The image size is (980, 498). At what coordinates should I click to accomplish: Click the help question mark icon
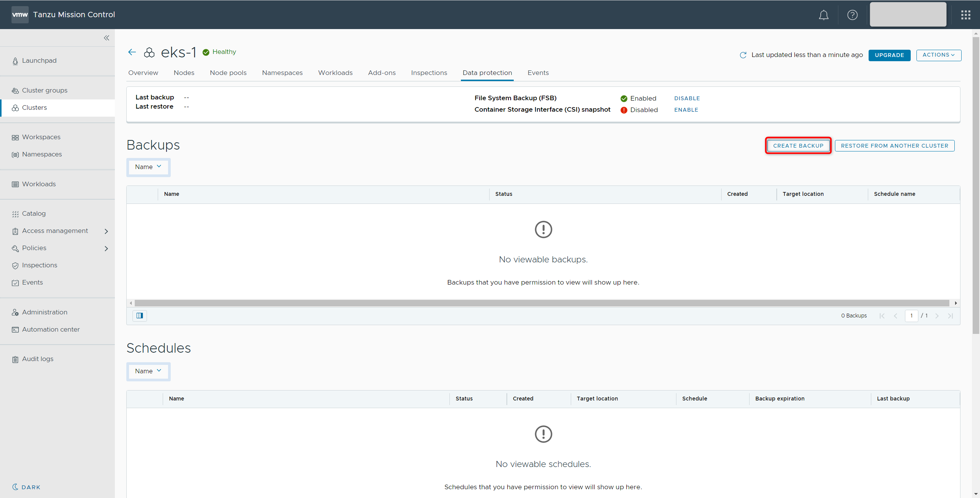[852, 15]
